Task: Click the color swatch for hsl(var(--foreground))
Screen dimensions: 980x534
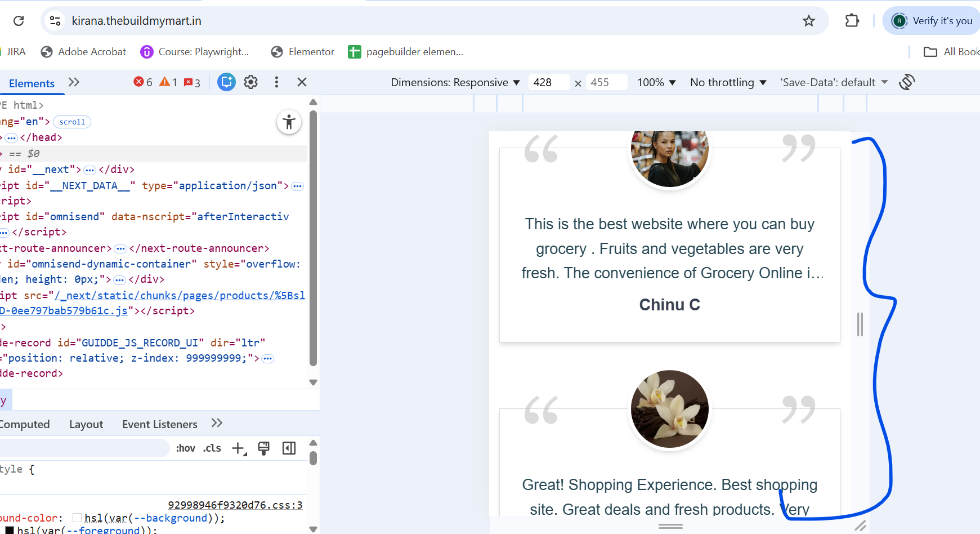Action: pyautogui.click(x=10, y=530)
